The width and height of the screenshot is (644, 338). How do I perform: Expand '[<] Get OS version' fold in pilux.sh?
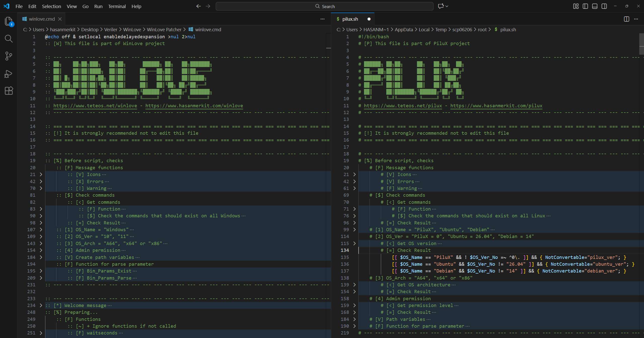click(354, 244)
